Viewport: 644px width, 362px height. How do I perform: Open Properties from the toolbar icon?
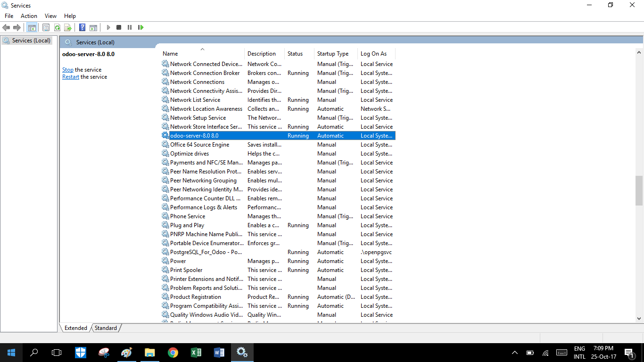click(x=46, y=27)
